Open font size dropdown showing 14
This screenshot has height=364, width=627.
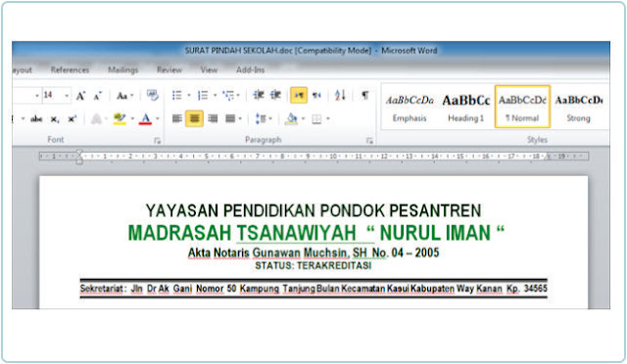click(x=67, y=96)
